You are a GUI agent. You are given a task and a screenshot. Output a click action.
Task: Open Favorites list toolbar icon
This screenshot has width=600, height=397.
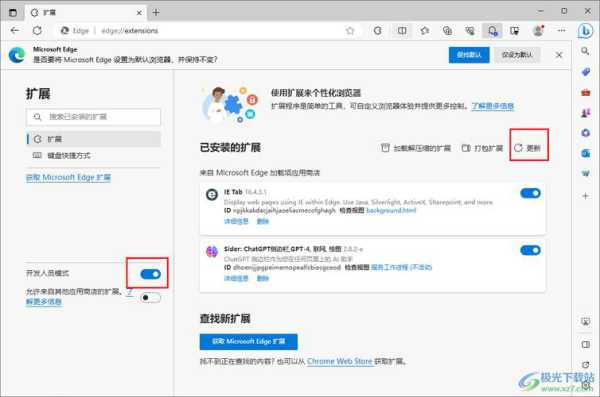pyautogui.click(x=424, y=31)
